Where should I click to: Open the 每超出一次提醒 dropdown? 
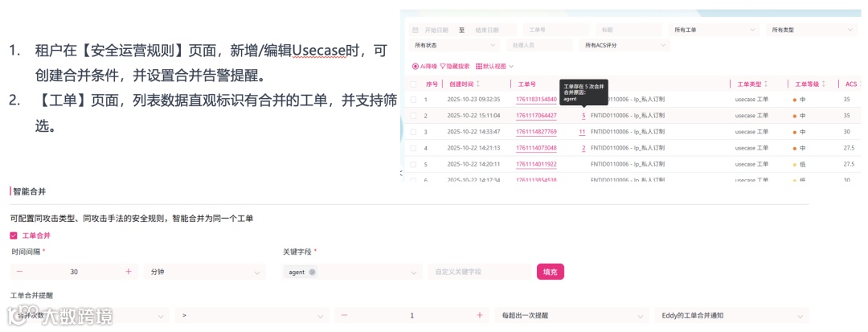572,315
